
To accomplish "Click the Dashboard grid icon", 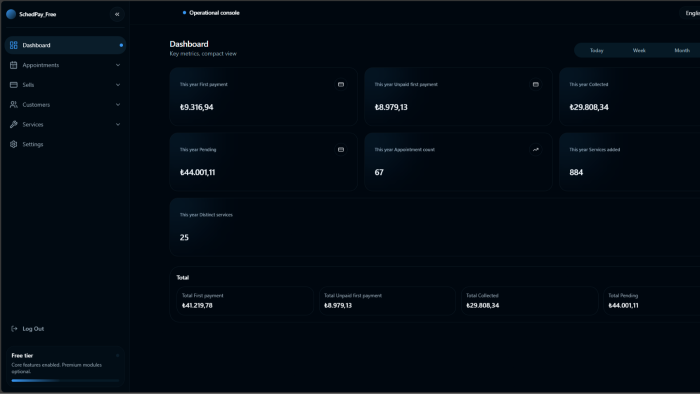I will click(x=13, y=45).
